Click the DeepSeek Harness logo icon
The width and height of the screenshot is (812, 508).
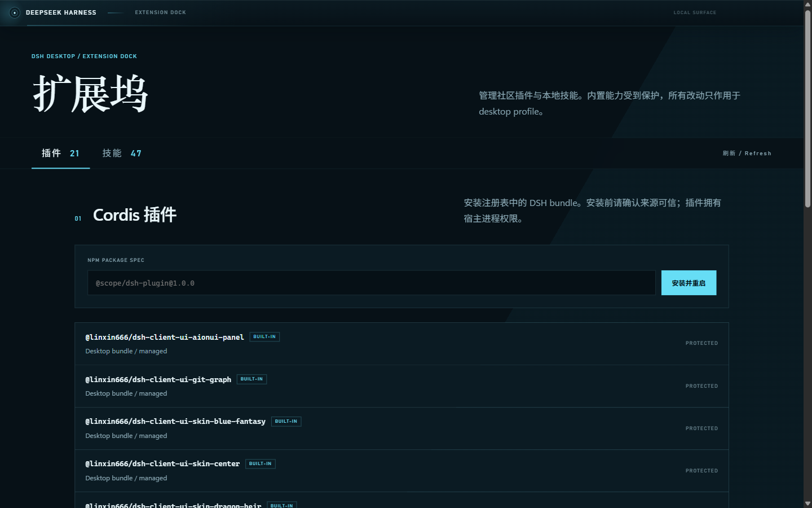click(15, 12)
